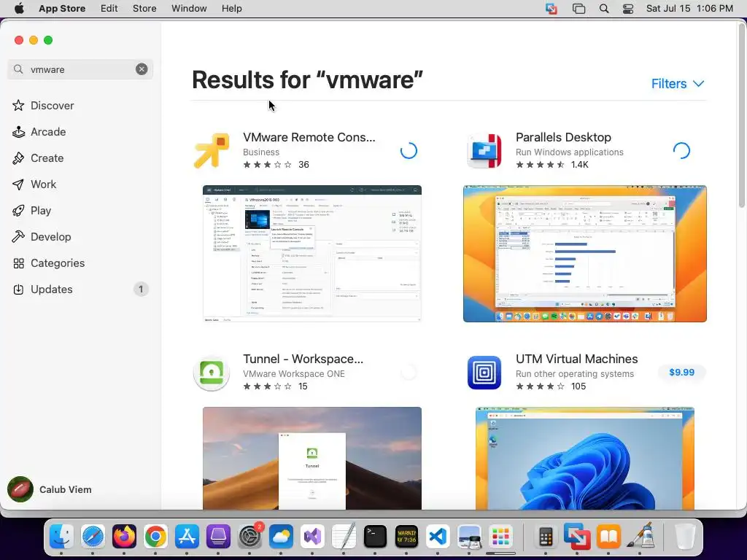Open Finder from the Dock

pyautogui.click(x=61, y=537)
